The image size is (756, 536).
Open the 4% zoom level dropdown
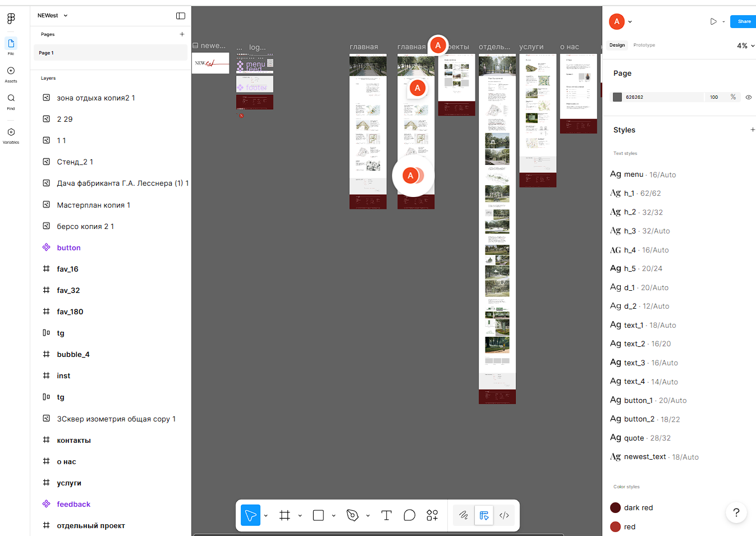coord(745,45)
